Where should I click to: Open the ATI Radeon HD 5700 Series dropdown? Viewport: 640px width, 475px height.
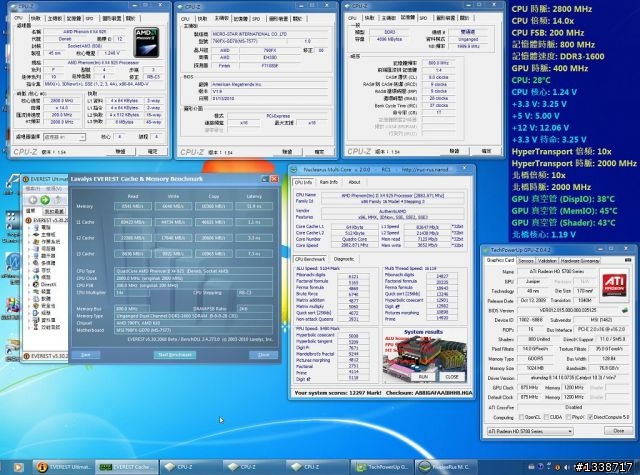coord(530,431)
